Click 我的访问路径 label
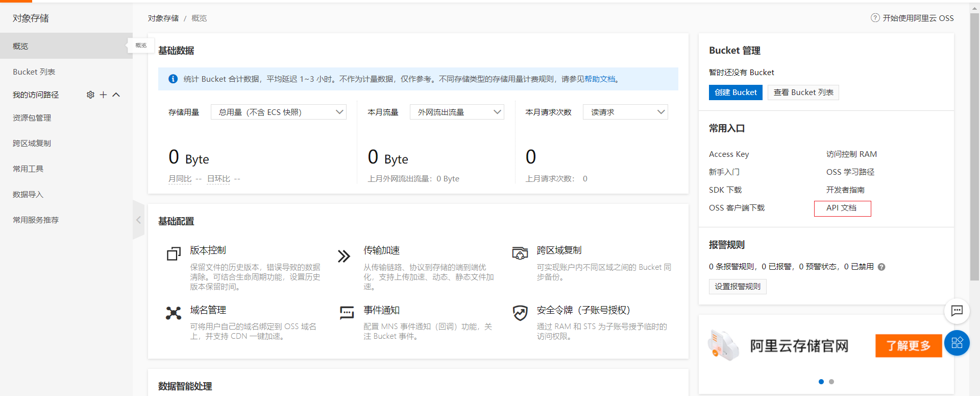Image resolution: width=980 pixels, height=396 pixels. (x=36, y=95)
